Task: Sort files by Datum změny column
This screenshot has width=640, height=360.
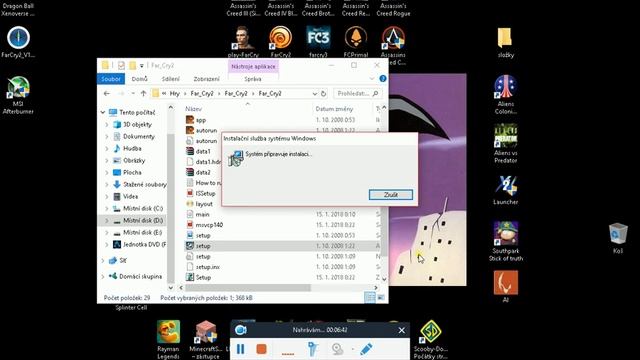Action: click(334, 109)
